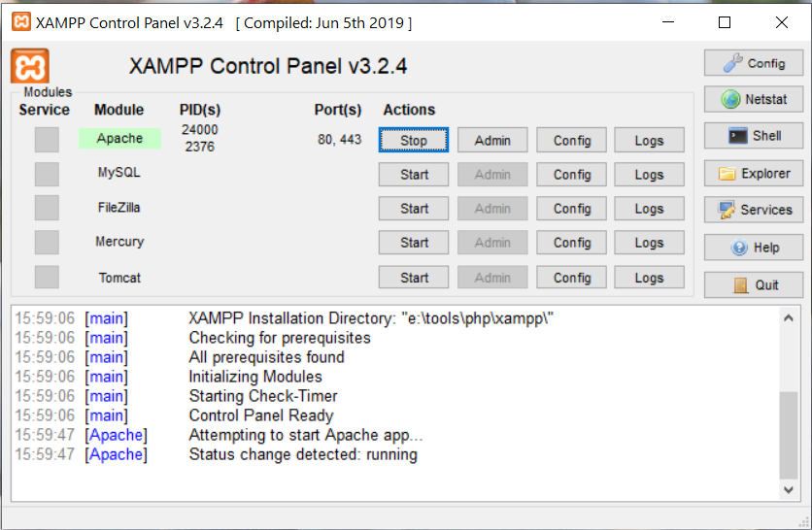Image resolution: width=812 pixels, height=530 pixels.
Task: Click the Service column header
Action: [44, 110]
